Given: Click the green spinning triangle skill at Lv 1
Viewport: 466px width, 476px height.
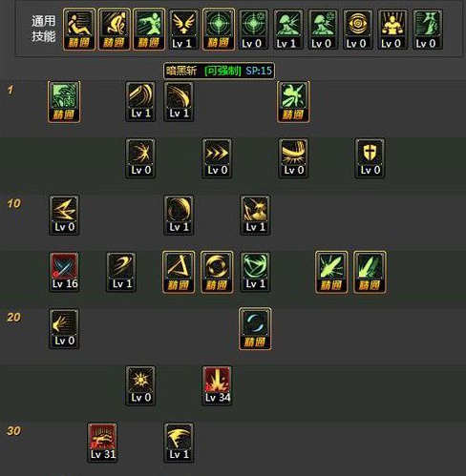Looking at the screenshot, I should pos(255,272).
